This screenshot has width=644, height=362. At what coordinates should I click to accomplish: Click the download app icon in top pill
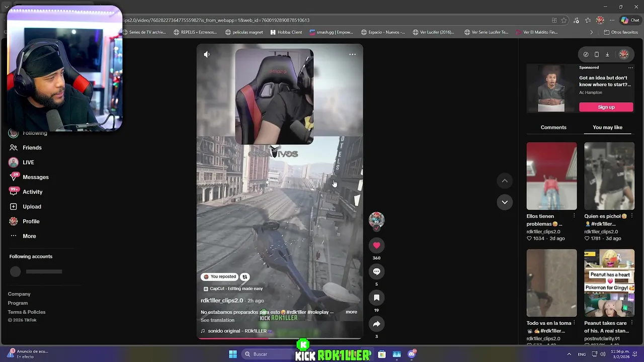pos(607,54)
